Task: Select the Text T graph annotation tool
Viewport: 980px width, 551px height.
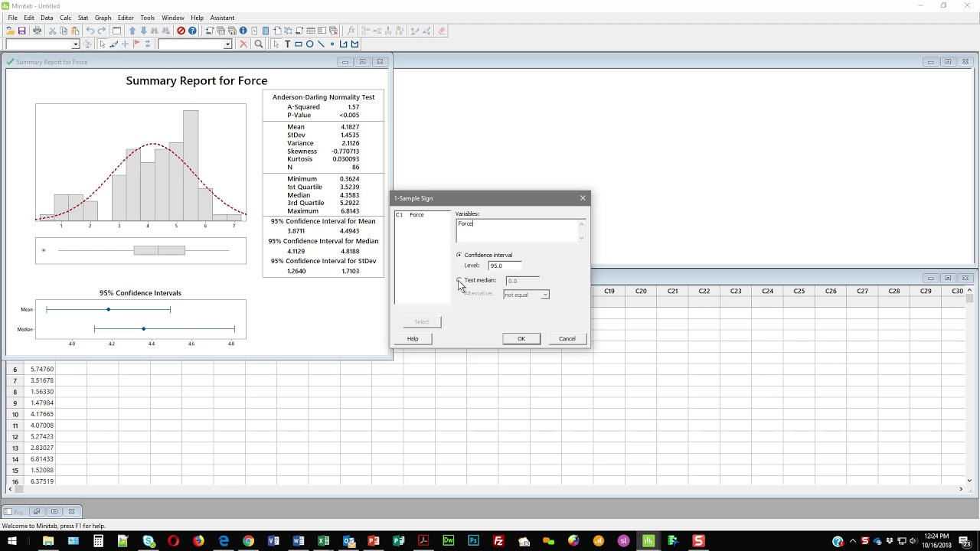Action: pyautogui.click(x=287, y=44)
